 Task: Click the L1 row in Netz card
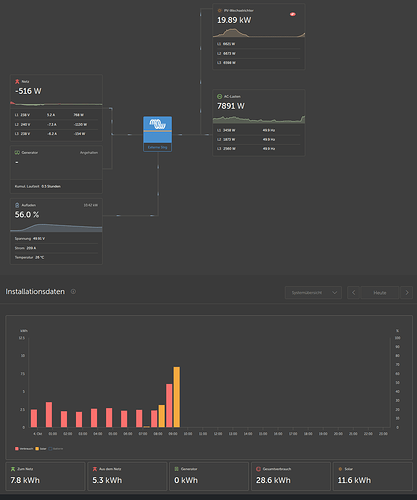click(56, 115)
